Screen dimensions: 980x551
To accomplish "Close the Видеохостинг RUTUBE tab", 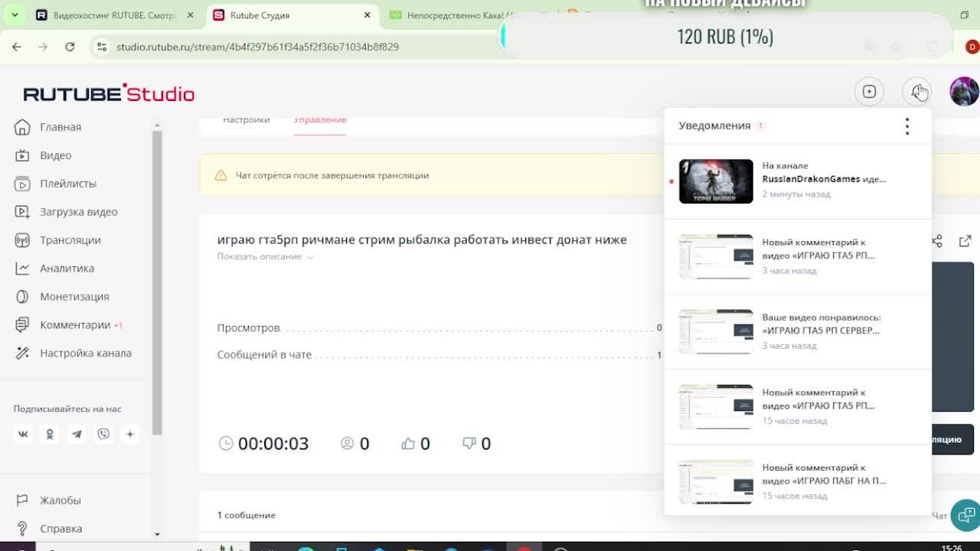I will (191, 15).
